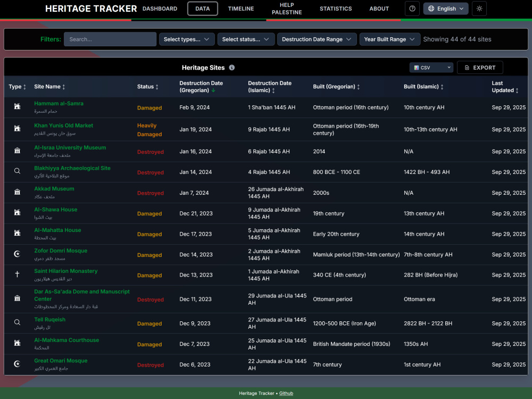Click magnifier icon for Blakhiyya Archaeological Site
This screenshot has width=532, height=399.
pos(17,171)
